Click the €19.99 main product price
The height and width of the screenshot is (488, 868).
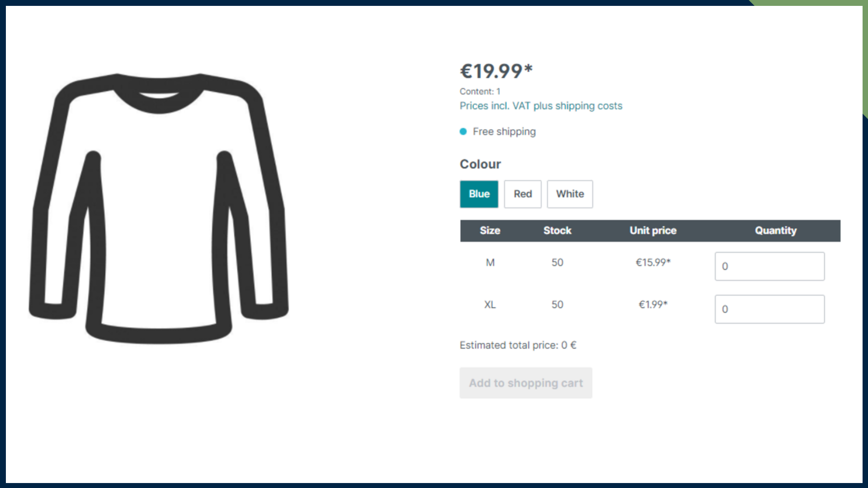(x=496, y=71)
